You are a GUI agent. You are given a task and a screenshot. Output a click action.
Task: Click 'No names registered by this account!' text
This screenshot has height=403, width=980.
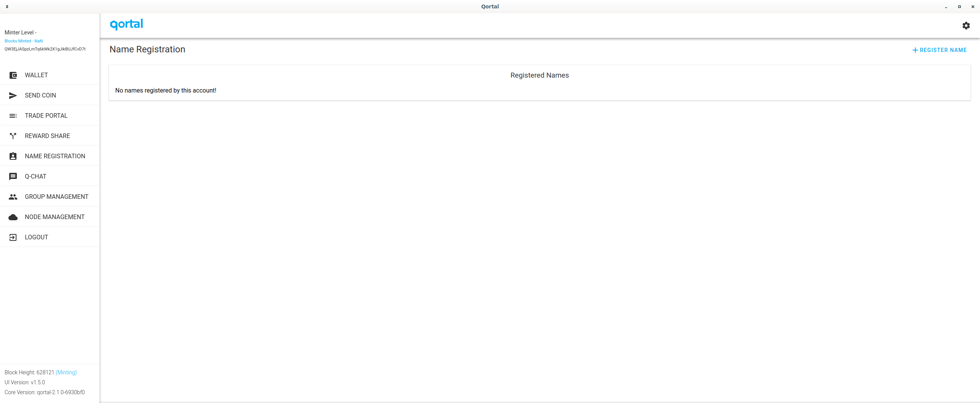166,91
